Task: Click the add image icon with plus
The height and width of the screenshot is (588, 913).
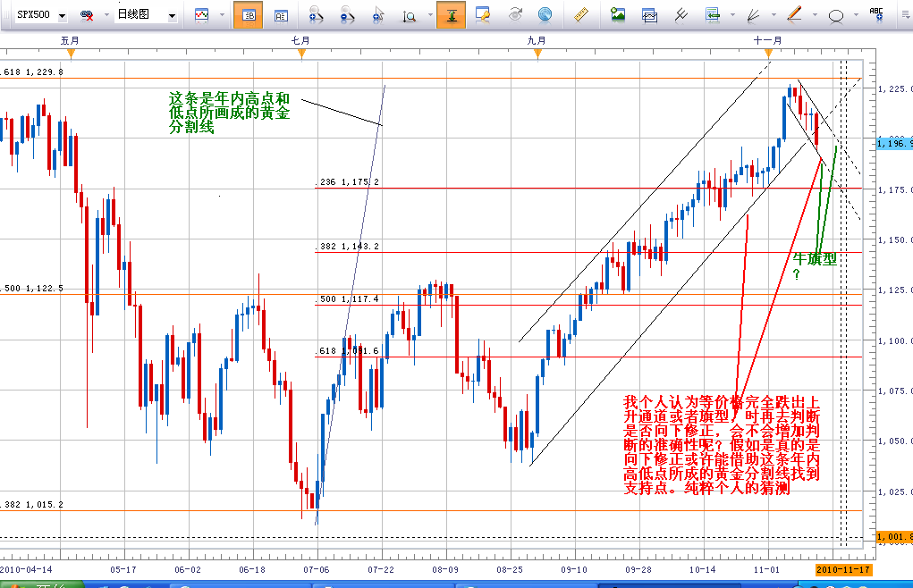Action: coord(618,15)
